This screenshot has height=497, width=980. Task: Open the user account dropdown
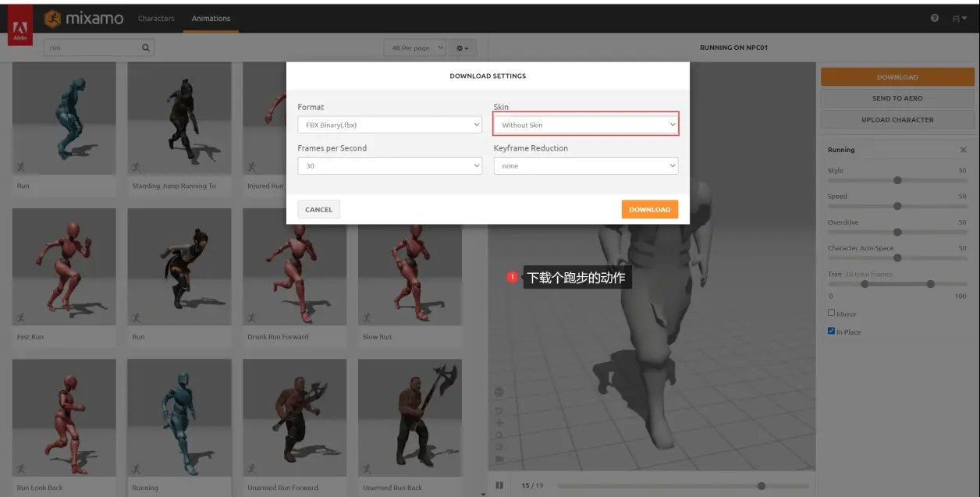coord(960,18)
